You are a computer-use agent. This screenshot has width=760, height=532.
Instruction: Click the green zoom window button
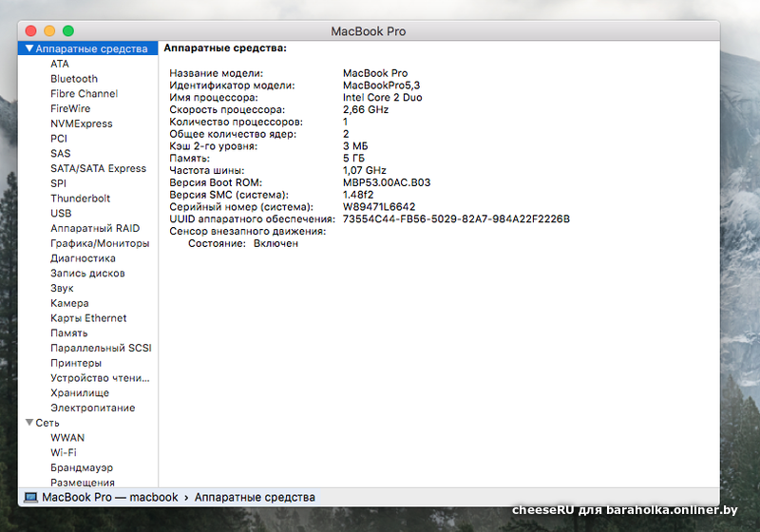[68, 31]
